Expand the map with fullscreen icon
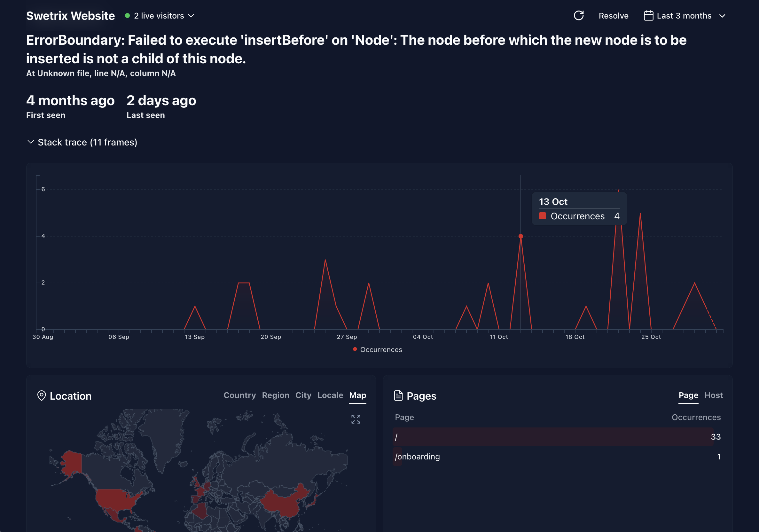Image resolution: width=759 pixels, height=532 pixels. [x=356, y=419]
